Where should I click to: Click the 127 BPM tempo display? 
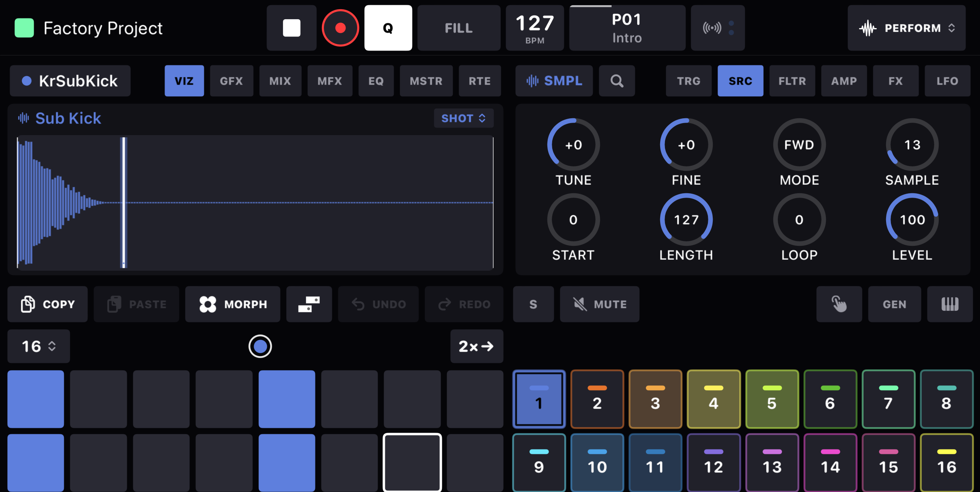[535, 28]
